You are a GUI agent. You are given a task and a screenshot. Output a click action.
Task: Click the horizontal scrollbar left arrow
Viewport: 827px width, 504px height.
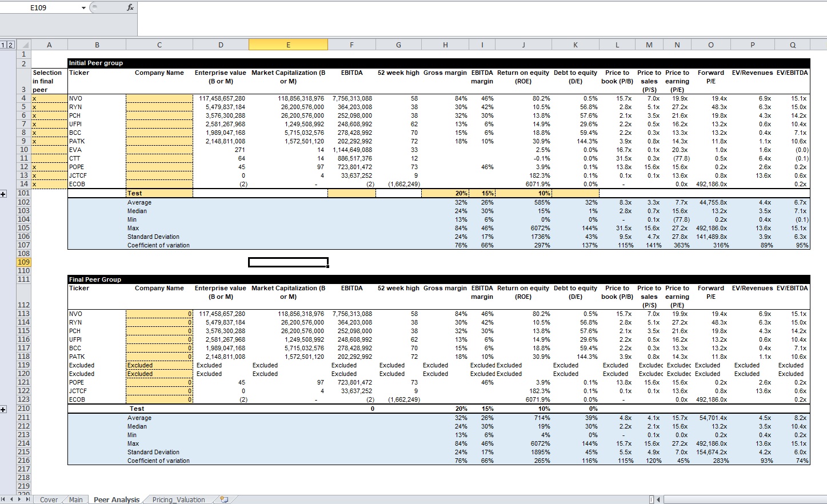pos(658,499)
